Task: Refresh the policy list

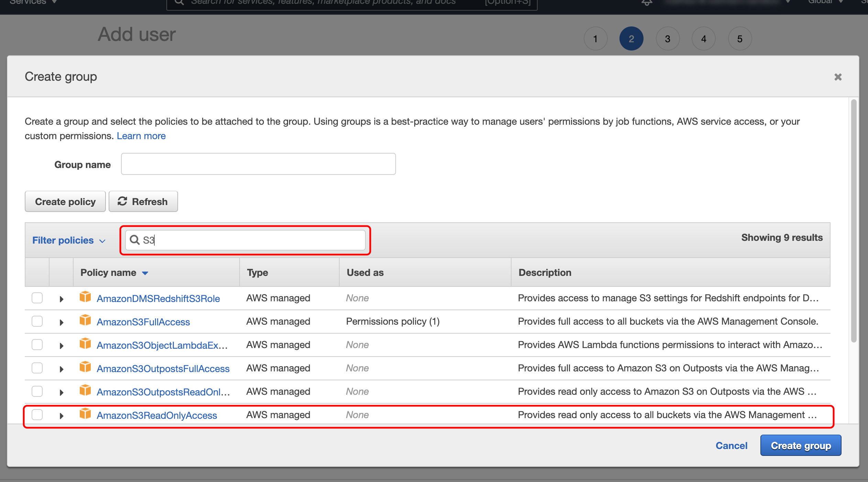Action: [x=143, y=202]
